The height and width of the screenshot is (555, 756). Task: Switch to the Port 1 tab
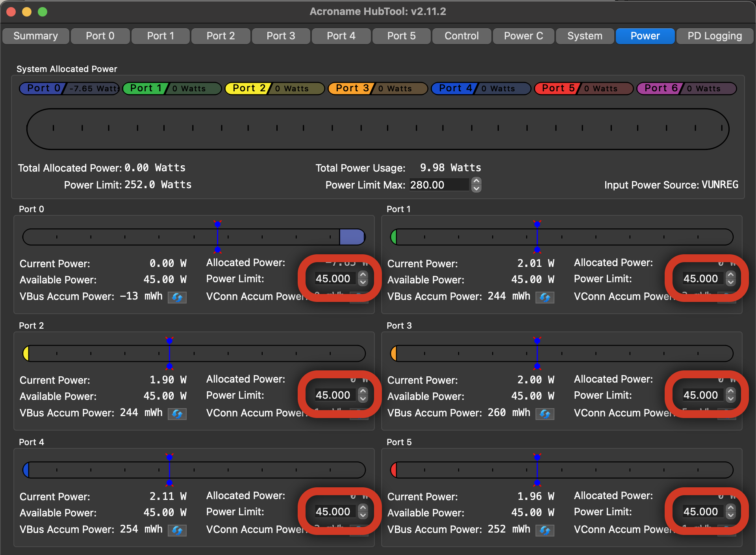coord(160,36)
